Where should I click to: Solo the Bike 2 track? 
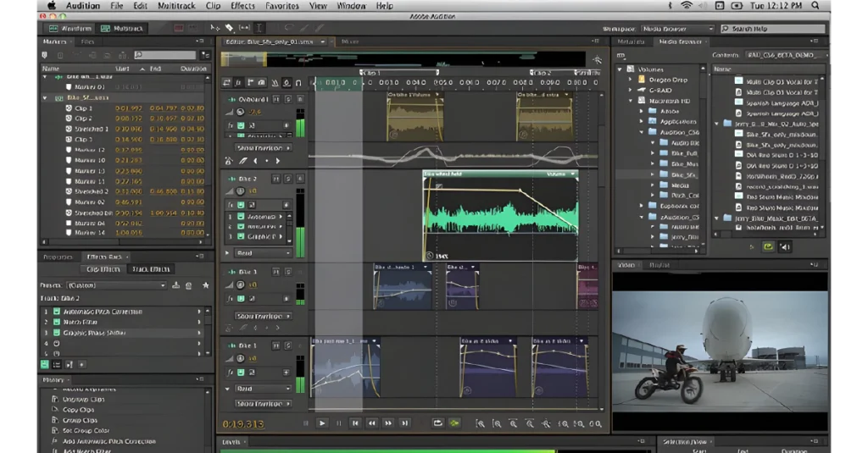point(288,179)
